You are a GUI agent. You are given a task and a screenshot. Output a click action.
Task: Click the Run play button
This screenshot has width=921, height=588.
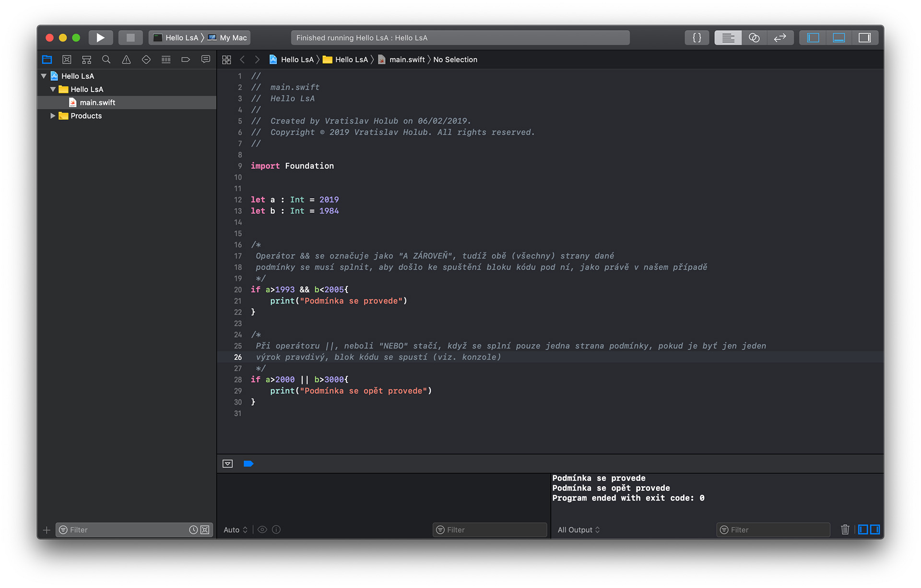click(x=100, y=37)
